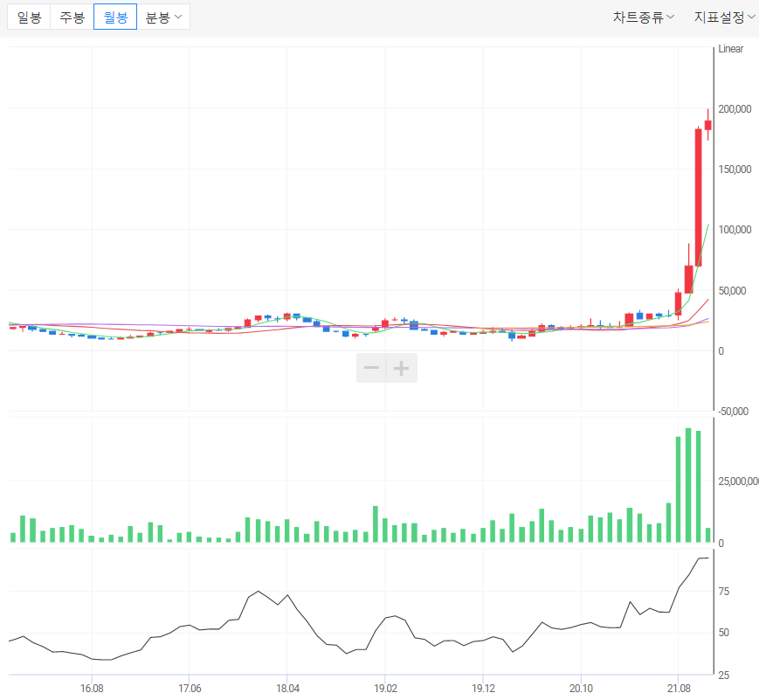Click the 200,000 price axis label
The width and height of the screenshot is (759, 700).
735,109
